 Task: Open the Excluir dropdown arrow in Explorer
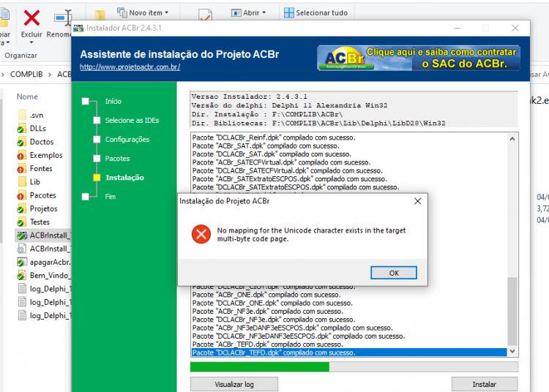click(31, 42)
